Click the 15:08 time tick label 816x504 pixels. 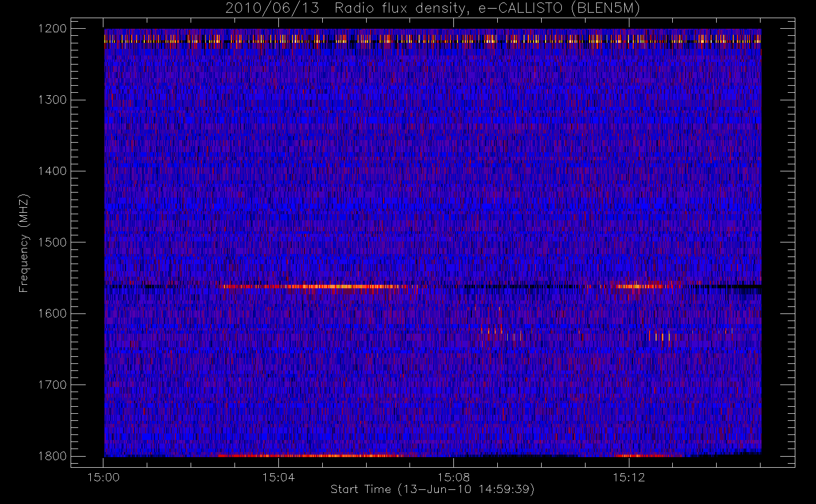[453, 477]
